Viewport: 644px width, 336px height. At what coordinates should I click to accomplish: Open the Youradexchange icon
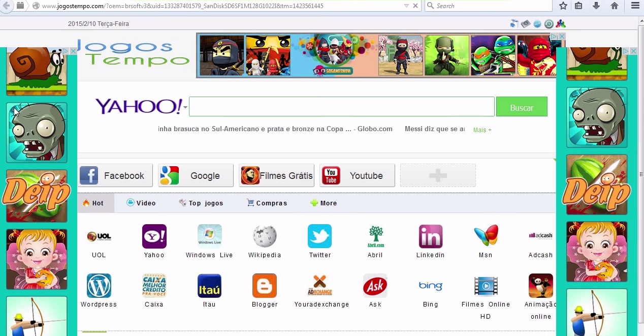click(320, 286)
